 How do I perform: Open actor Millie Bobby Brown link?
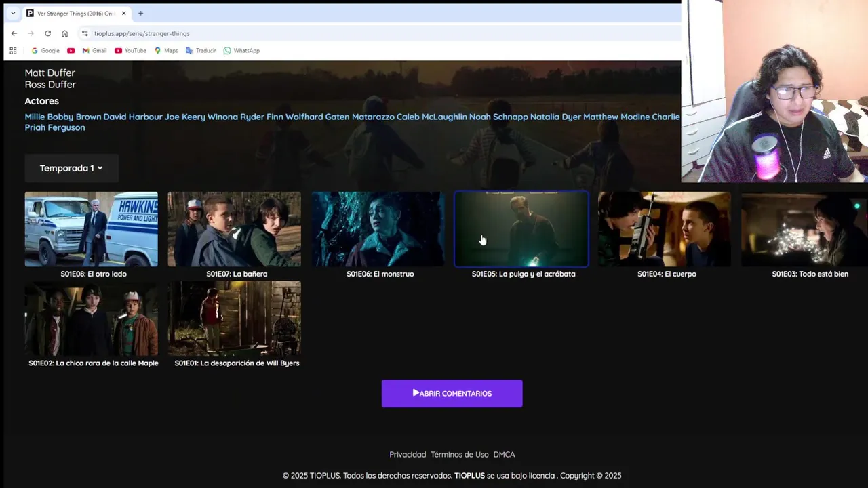coord(63,117)
